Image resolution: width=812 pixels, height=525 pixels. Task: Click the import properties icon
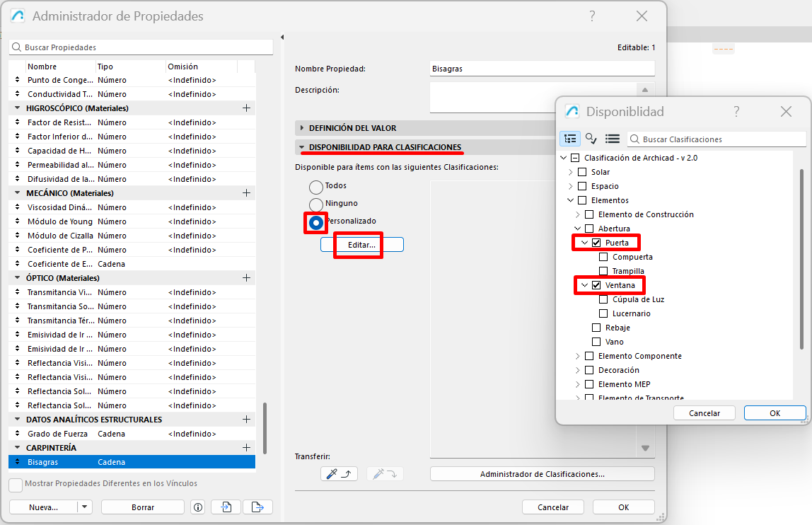[x=226, y=507]
